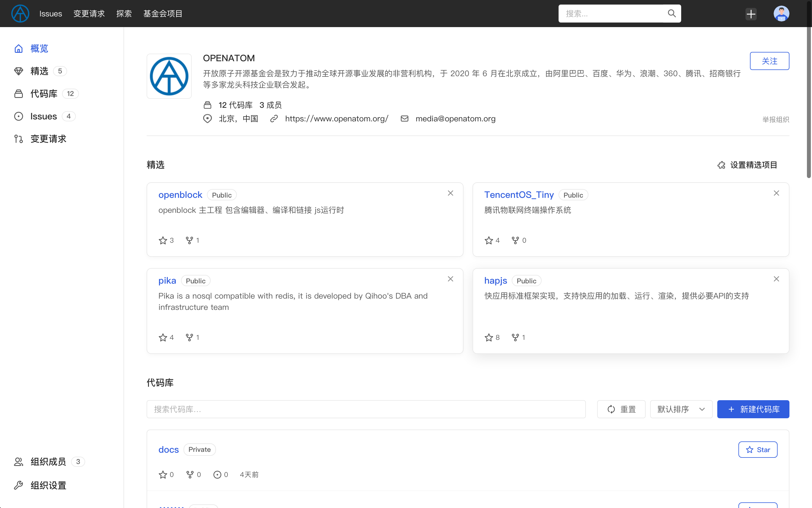Remove hapjs from featured with X
The width and height of the screenshot is (812, 508).
coord(776,279)
